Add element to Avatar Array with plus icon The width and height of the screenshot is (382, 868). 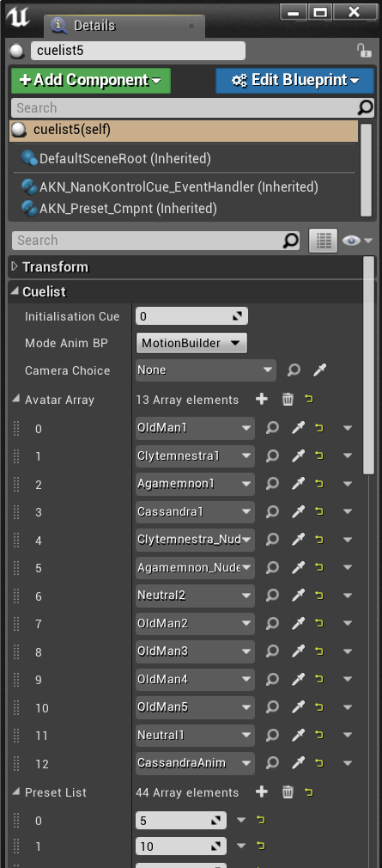click(x=262, y=399)
